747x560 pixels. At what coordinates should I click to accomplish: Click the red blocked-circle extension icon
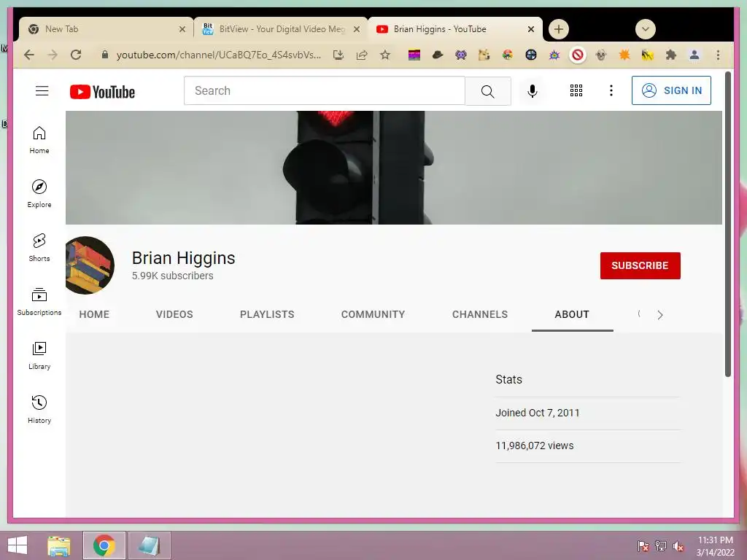click(578, 55)
